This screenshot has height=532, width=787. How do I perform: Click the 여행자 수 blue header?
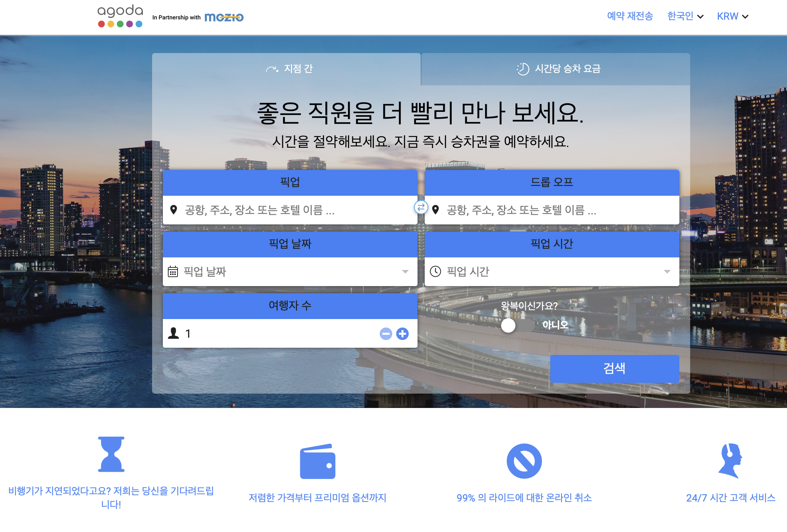click(290, 306)
